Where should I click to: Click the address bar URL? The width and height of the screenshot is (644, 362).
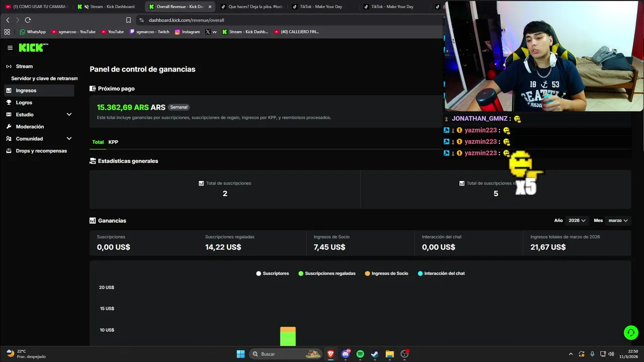point(186,20)
